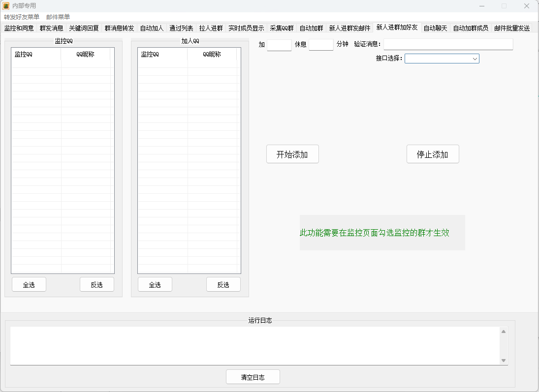This screenshot has height=392, width=539.
Task: Click 反选 under the 加人QQ list
Action: pos(223,284)
